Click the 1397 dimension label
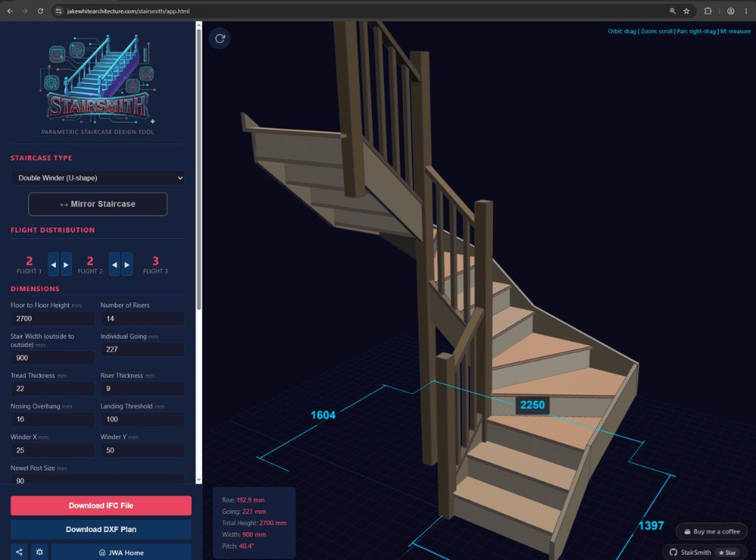The width and height of the screenshot is (756, 560). click(x=652, y=525)
